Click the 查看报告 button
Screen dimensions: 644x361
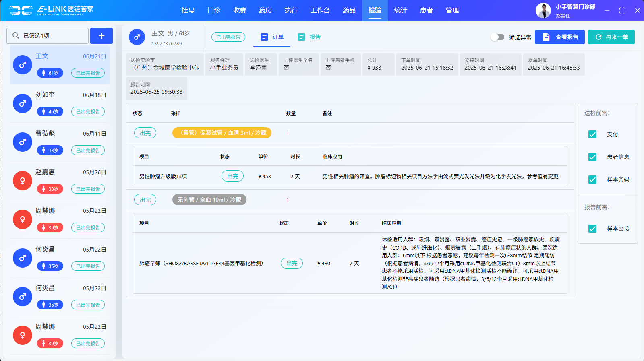point(559,37)
